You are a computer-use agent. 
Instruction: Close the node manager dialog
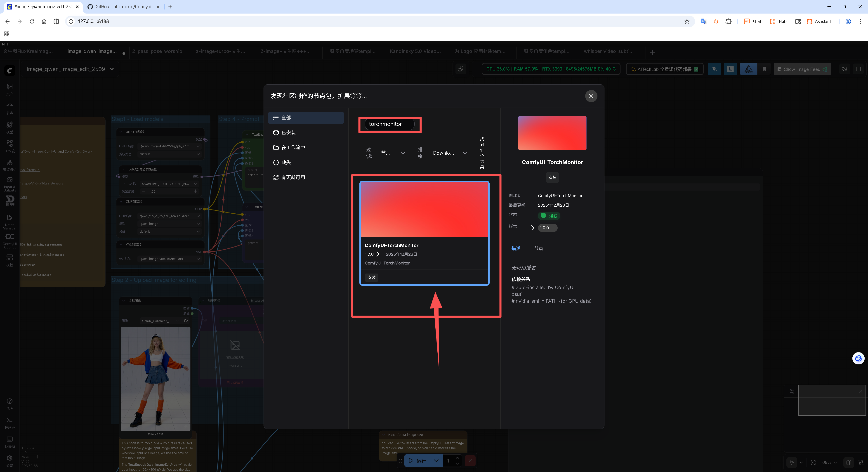click(591, 96)
